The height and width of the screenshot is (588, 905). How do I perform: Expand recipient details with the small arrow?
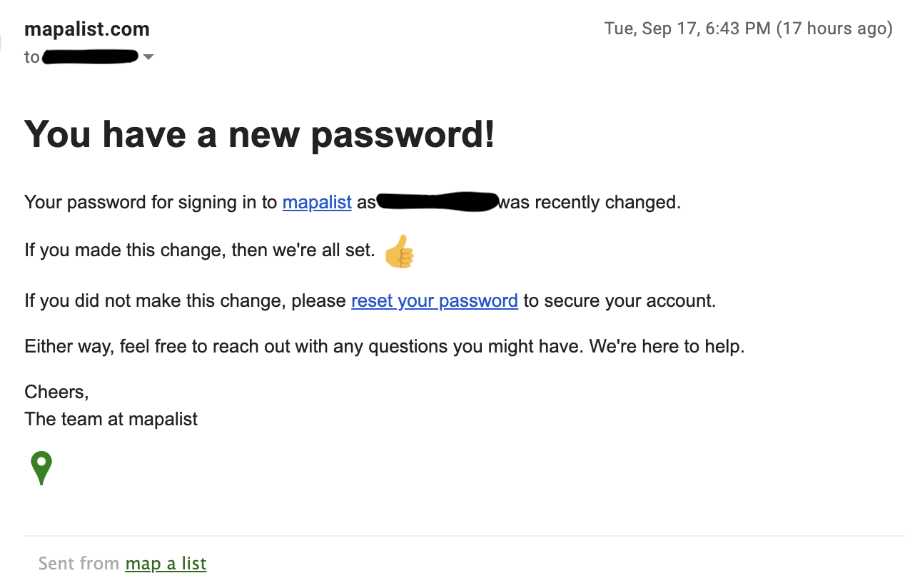(x=148, y=56)
